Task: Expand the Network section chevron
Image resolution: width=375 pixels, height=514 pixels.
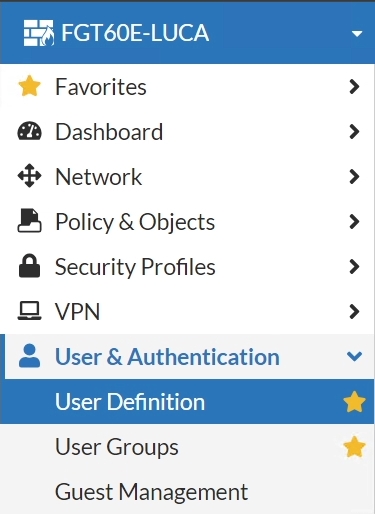Action: (354, 177)
